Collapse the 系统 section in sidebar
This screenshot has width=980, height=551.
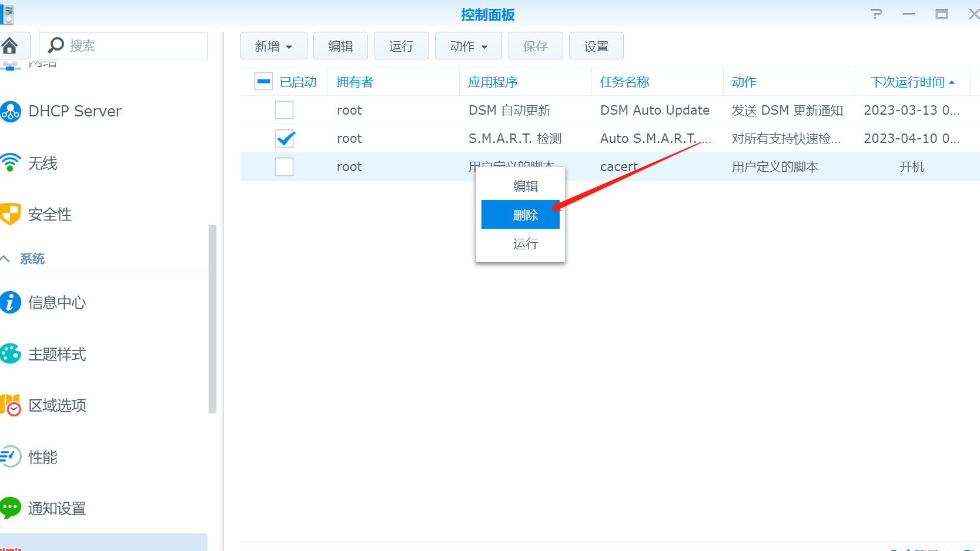(x=5, y=259)
